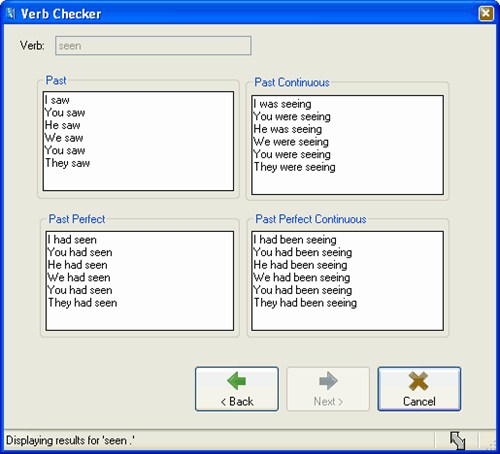Click the Verb Checker title bar icon

point(11,14)
